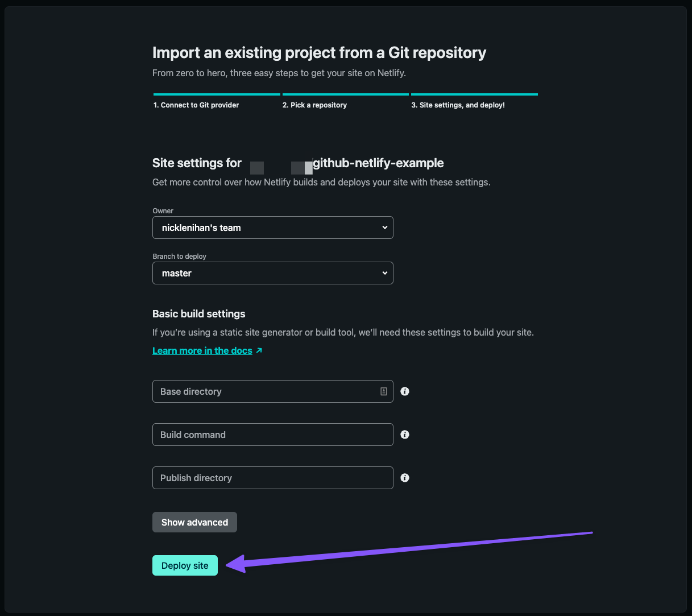Focus the Build command input field

tap(273, 435)
